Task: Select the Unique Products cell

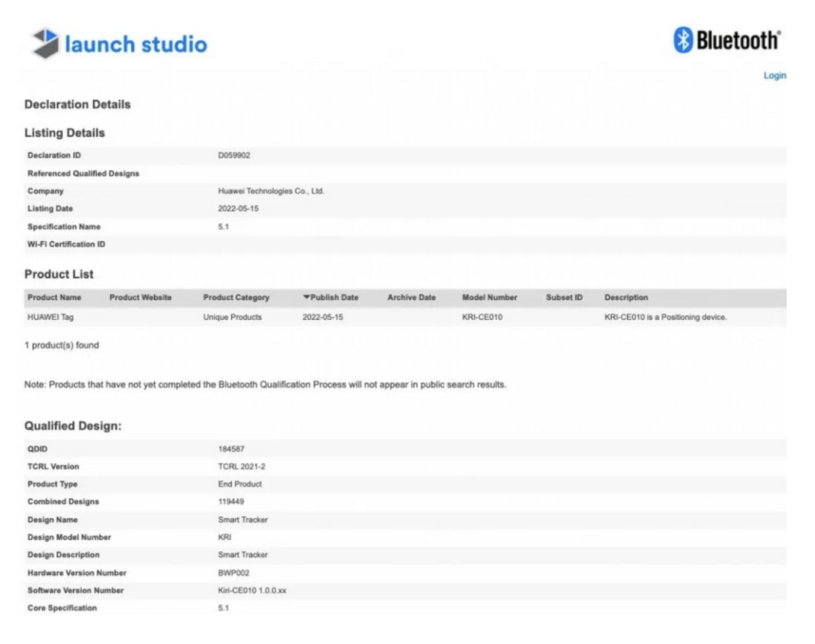Action: click(232, 317)
